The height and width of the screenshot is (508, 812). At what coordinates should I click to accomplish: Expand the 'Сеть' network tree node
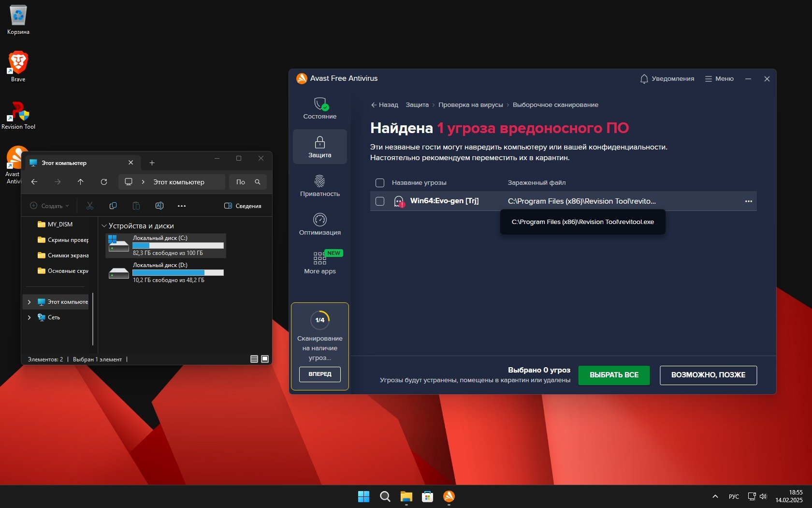tap(29, 317)
